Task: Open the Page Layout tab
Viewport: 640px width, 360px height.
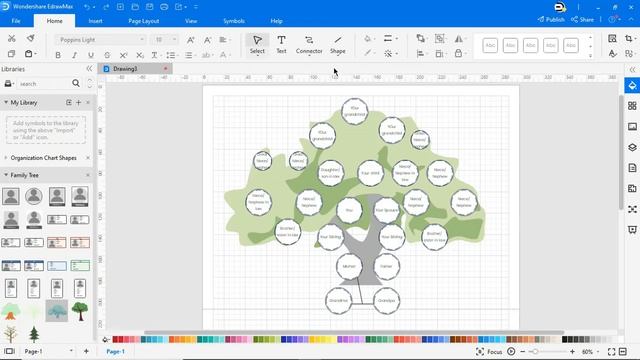Action: point(144,21)
